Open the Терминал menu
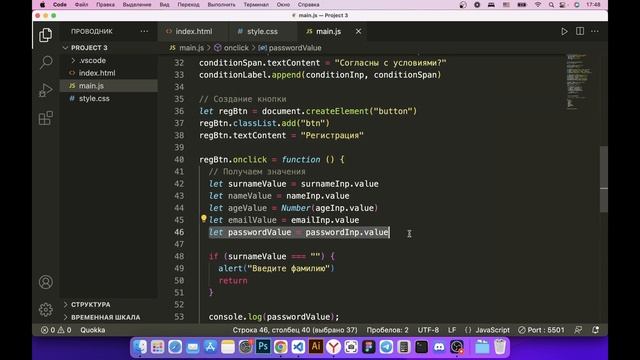 (256, 5)
